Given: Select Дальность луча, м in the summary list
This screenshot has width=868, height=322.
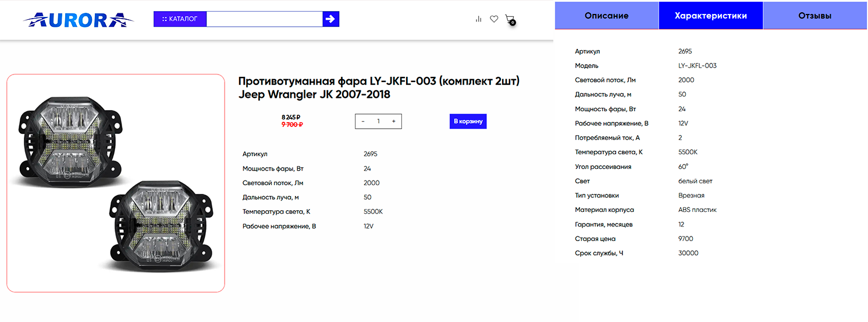Looking at the screenshot, I should coord(271,197).
